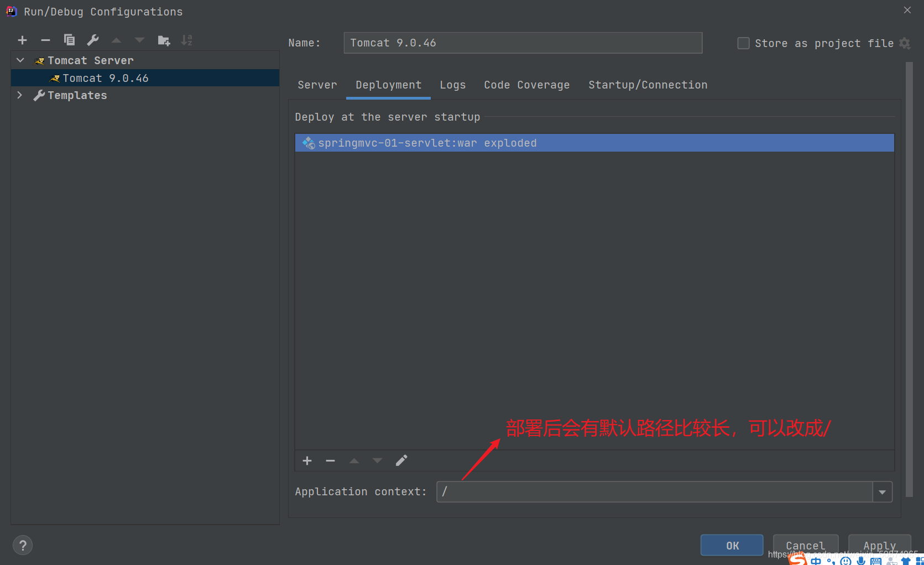Add new configuration with plus icon

tap(22, 40)
